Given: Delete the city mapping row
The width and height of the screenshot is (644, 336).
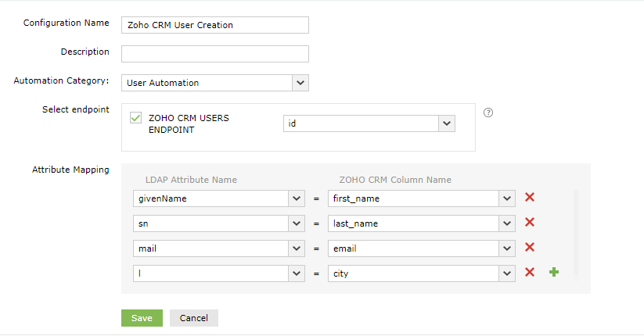Looking at the screenshot, I should pos(530,273).
